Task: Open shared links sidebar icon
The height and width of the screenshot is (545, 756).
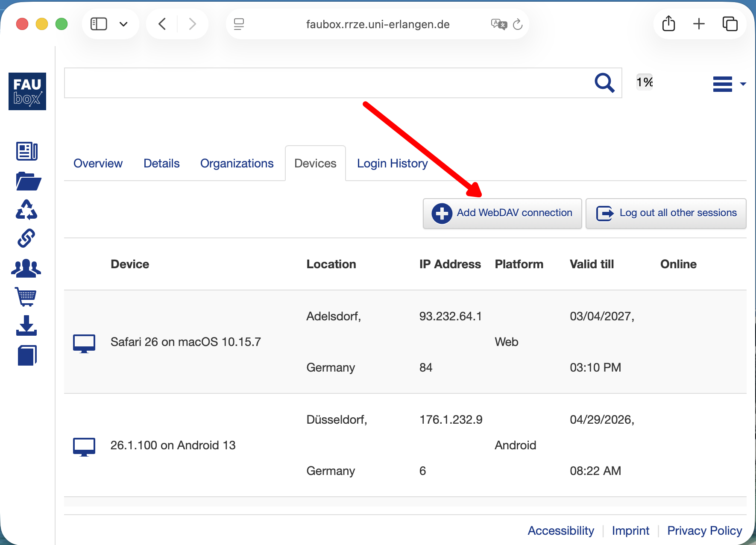Action: pos(26,238)
